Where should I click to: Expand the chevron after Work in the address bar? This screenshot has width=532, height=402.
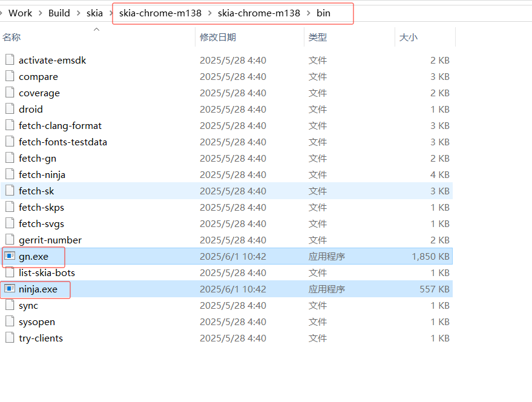click(x=41, y=13)
